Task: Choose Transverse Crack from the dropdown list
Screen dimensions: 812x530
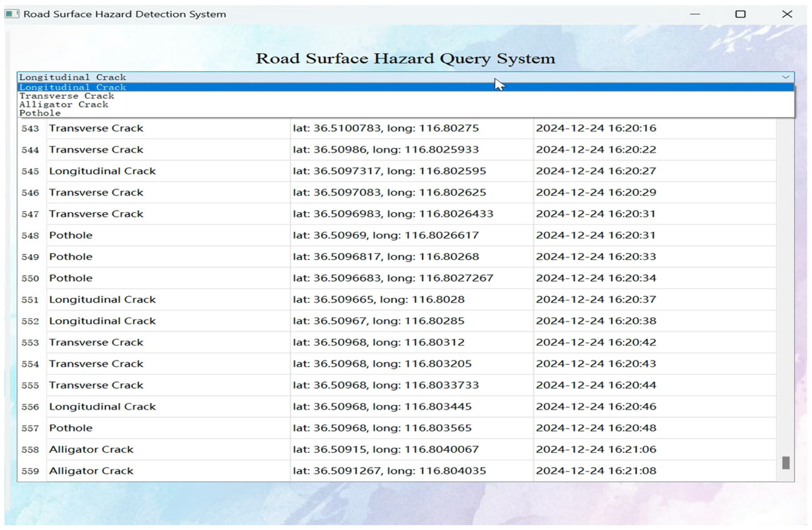Action: click(x=406, y=96)
